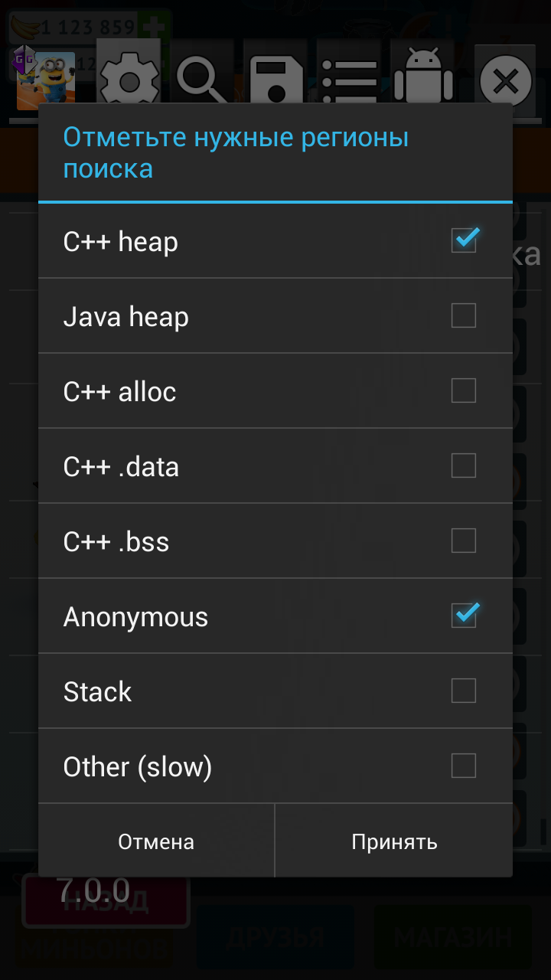
Task: Enable the Other (slow) checkbox
Action: (464, 766)
